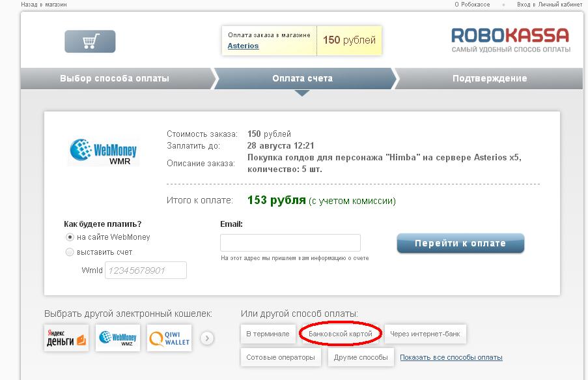Select the 'на сайте WebMoney' radio option
Viewport: 588px width, 380px height.
pyautogui.click(x=70, y=237)
